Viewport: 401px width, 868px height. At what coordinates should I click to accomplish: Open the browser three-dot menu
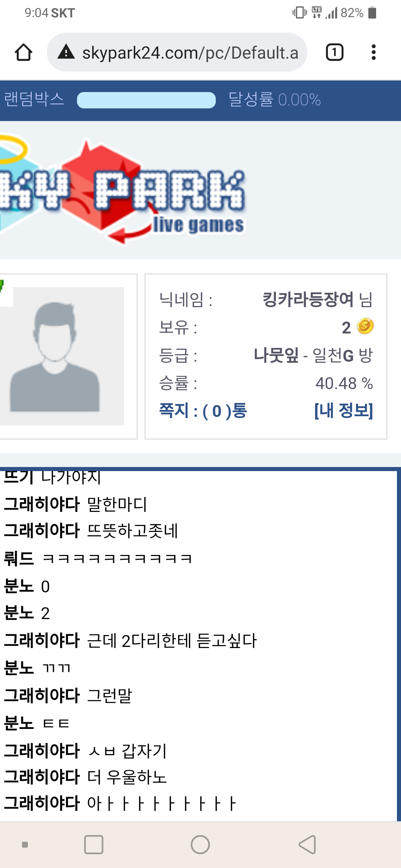pos(374,52)
